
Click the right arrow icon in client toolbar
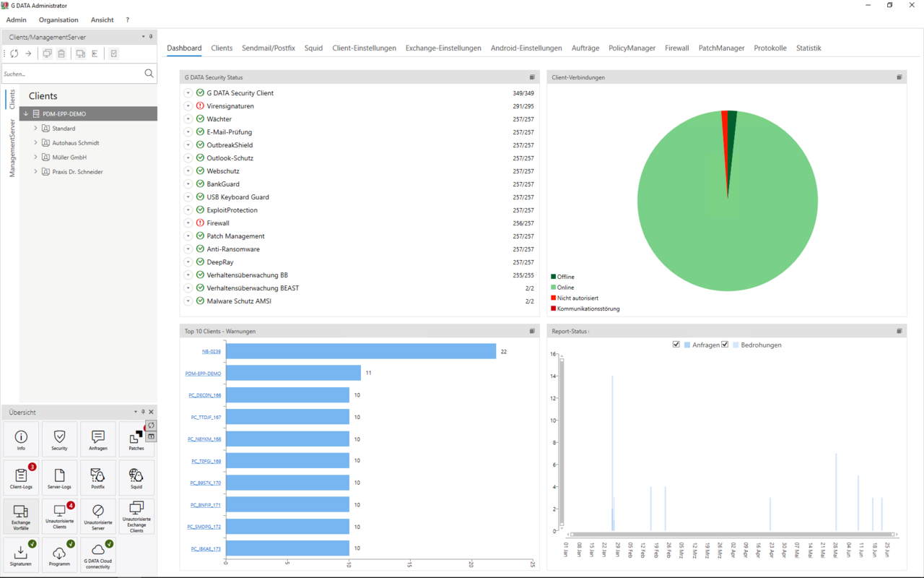pos(28,53)
